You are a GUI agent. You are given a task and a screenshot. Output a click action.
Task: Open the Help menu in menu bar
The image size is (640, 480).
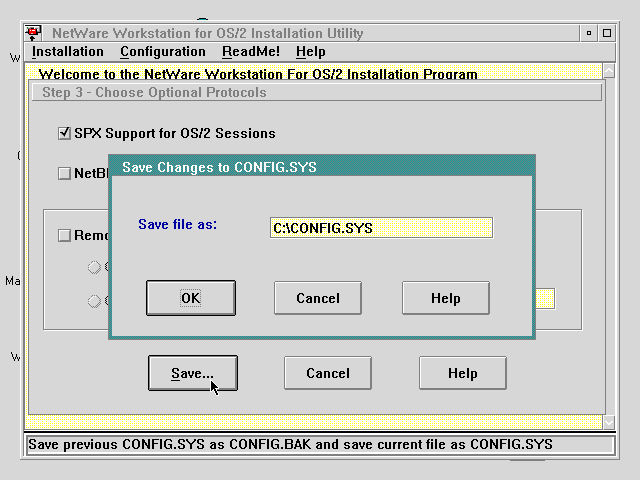311,52
